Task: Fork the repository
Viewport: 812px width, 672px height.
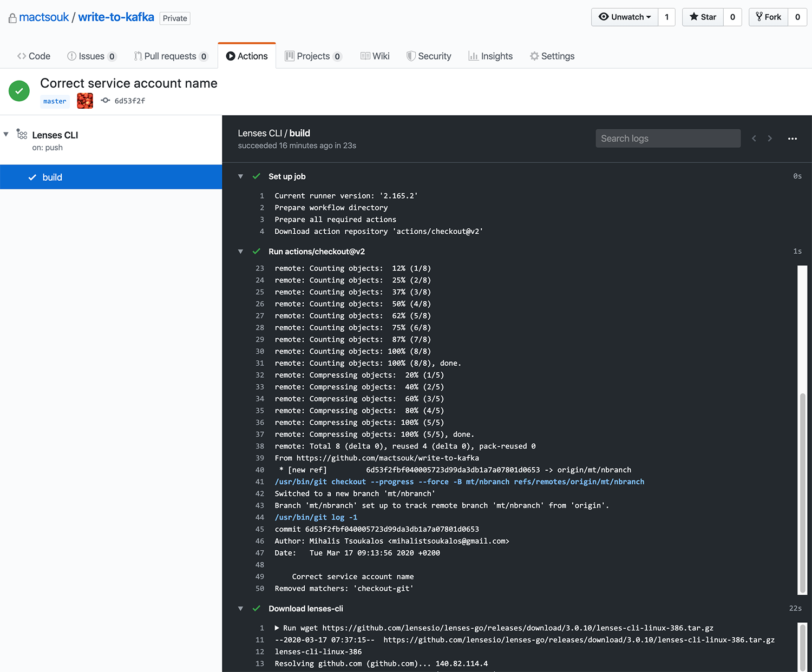Action: pos(768,17)
